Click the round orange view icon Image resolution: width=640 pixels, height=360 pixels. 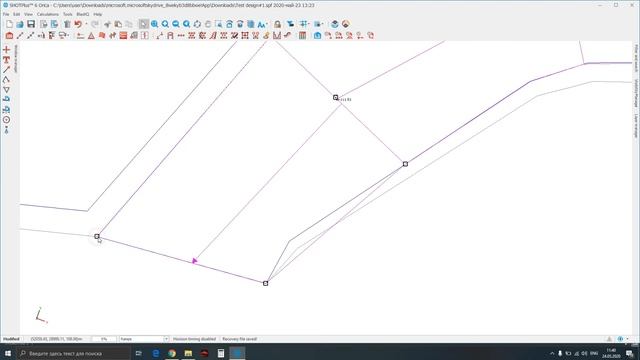(346, 24)
